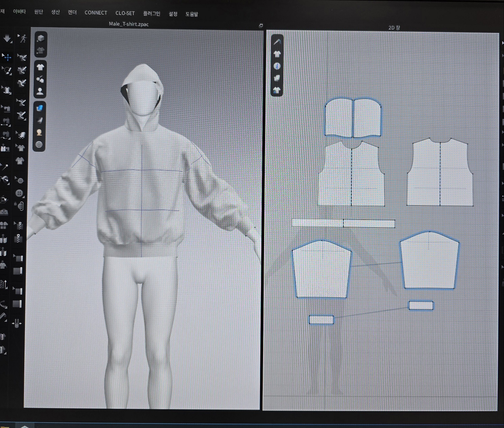Expand the arrow at right edge of 2D window
The height and width of the screenshot is (428, 504).
[502, 43]
